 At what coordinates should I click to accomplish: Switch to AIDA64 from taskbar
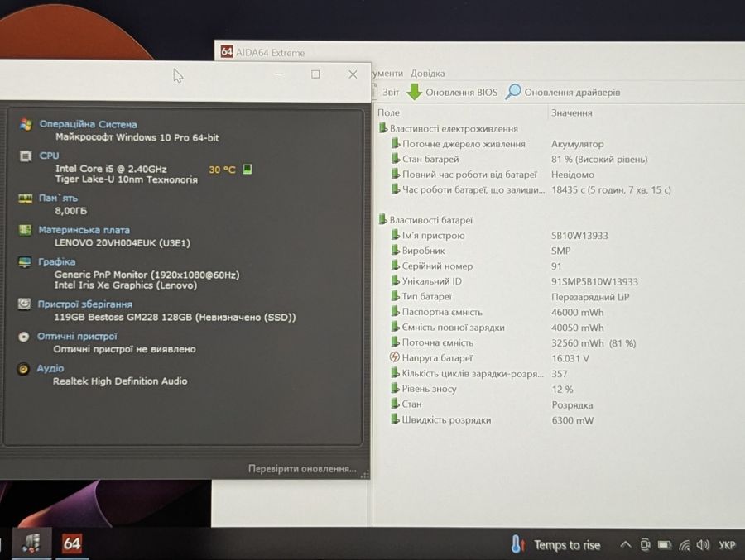click(x=72, y=543)
